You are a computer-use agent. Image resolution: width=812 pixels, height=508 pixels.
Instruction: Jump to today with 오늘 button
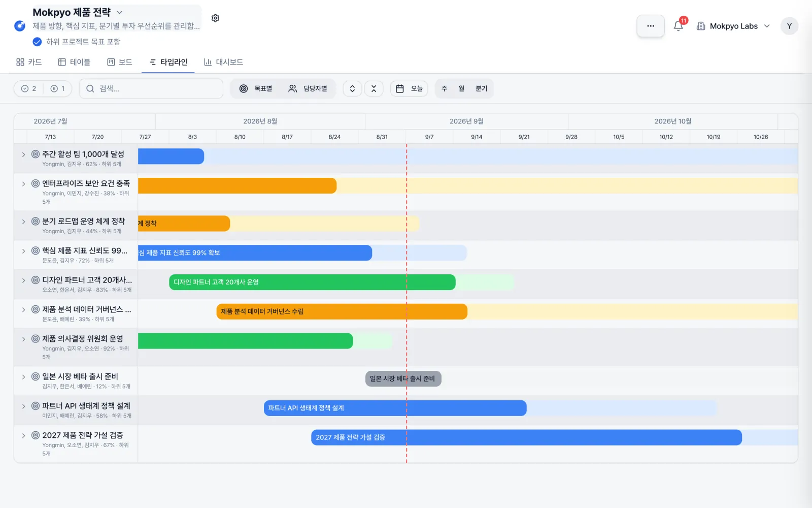click(x=409, y=88)
